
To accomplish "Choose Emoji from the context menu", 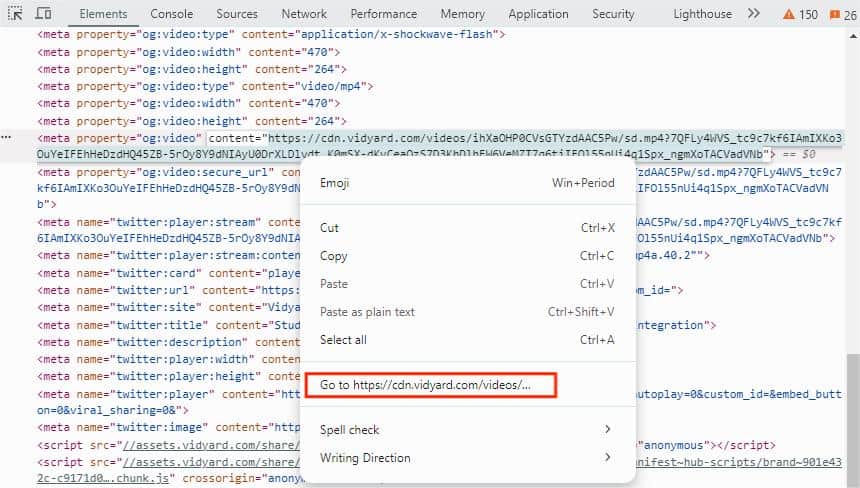I will tap(468, 183).
